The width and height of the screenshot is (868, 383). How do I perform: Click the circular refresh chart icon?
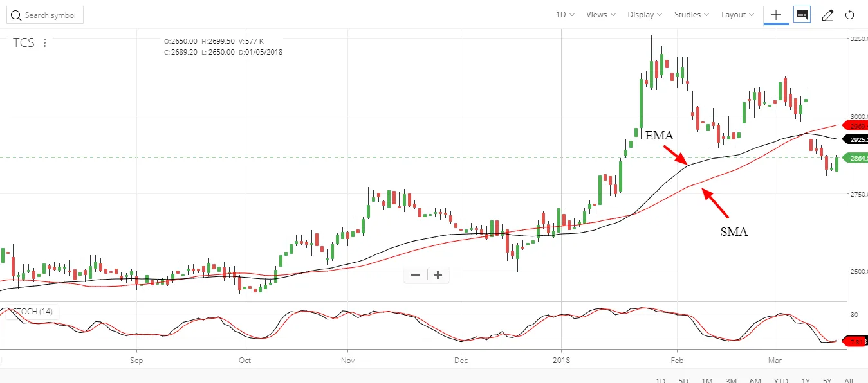(849, 15)
